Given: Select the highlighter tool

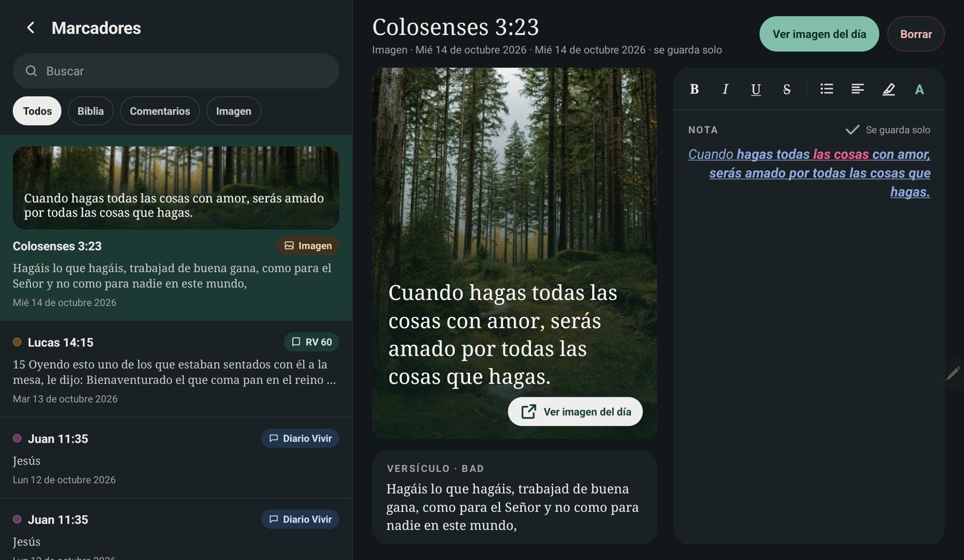Looking at the screenshot, I should point(889,89).
